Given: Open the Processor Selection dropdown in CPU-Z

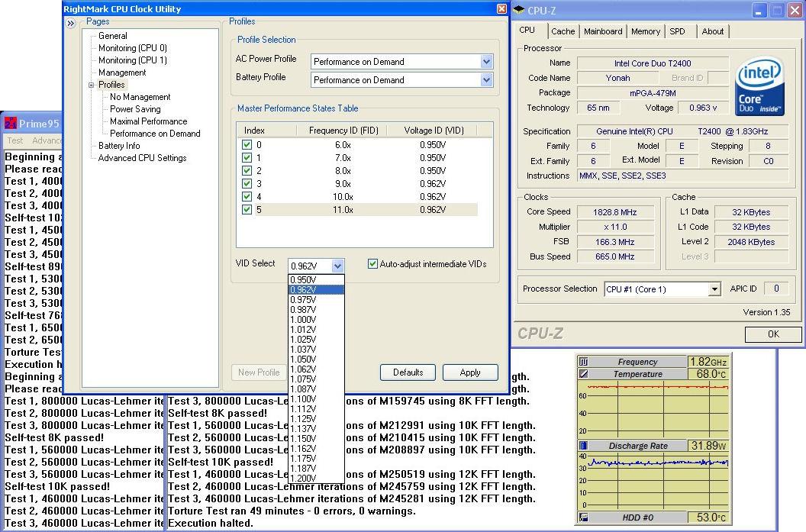Looking at the screenshot, I should (x=714, y=289).
